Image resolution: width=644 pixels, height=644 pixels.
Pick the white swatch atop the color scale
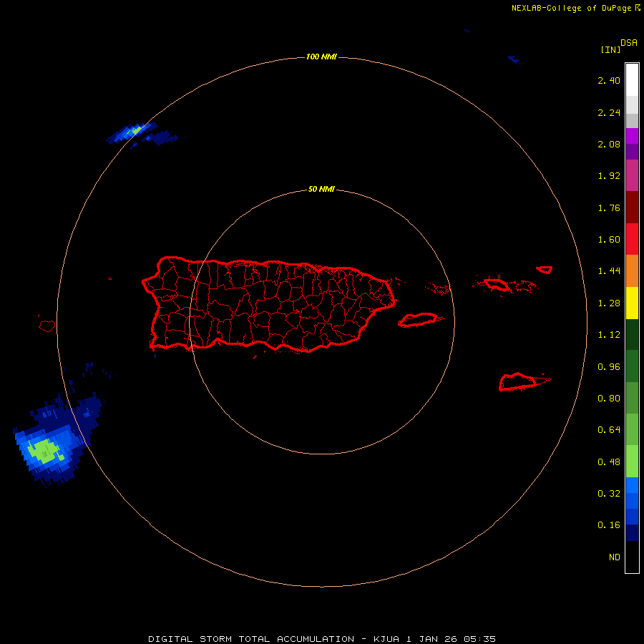coord(632,80)
